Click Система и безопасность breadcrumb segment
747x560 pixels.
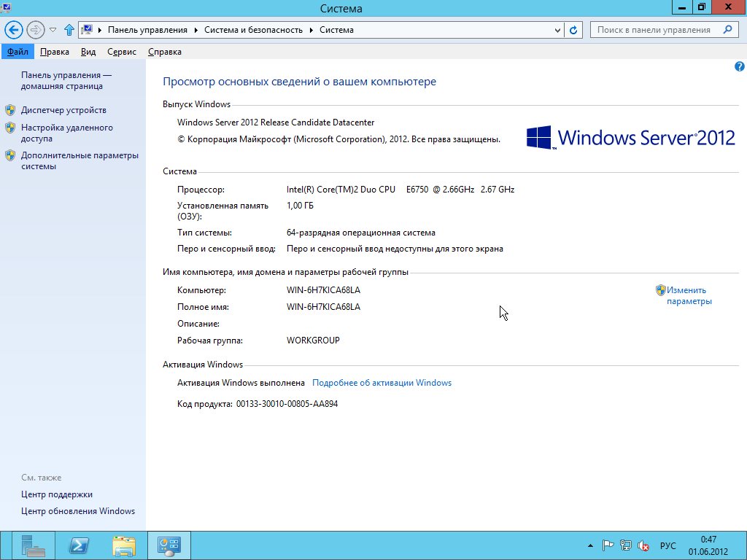click(x=253, y=30)
